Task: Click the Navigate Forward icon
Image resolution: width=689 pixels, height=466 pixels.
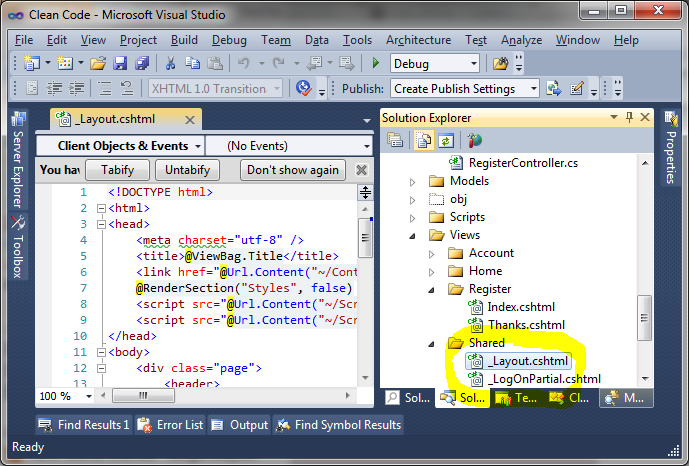Action: point(347,64)
